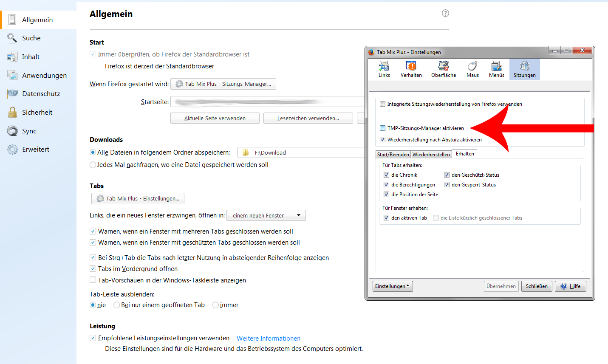Open Tab Mix Plus - Einstellungen button

coord(138,198)
